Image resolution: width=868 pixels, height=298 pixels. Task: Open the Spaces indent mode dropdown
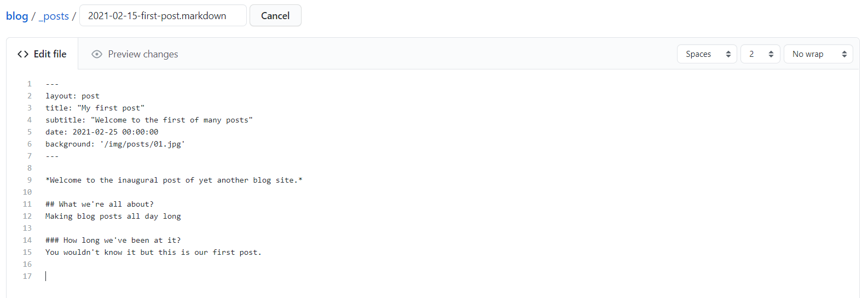coord(707,54)
